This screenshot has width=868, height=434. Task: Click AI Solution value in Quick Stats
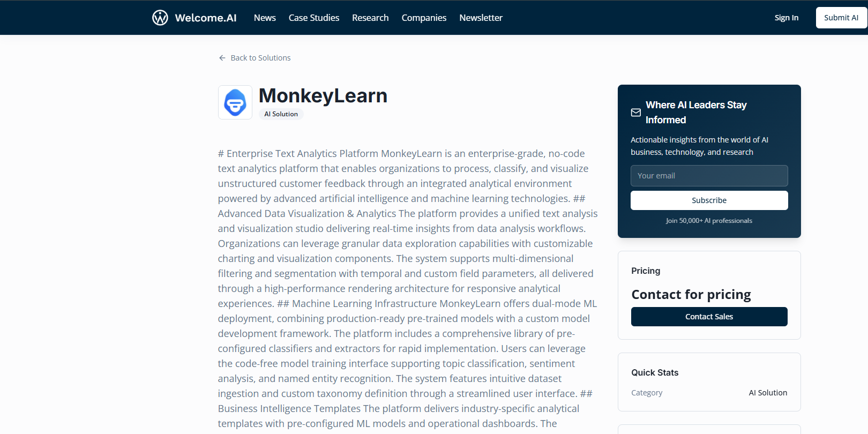(x=767, y=393)
